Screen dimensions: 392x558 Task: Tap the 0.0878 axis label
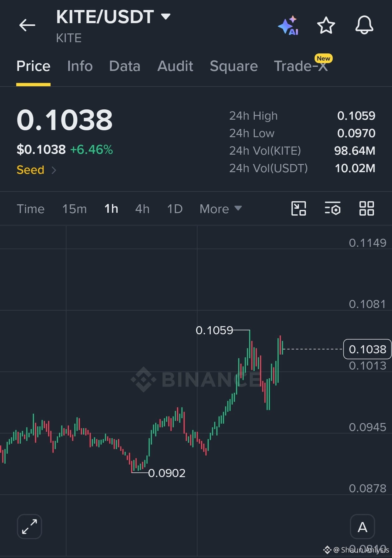tap(368, 488)
